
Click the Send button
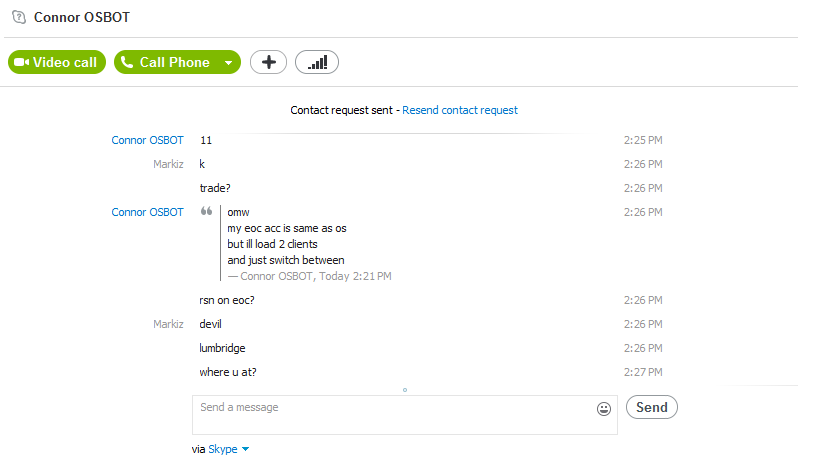click(x=652, y=407)
